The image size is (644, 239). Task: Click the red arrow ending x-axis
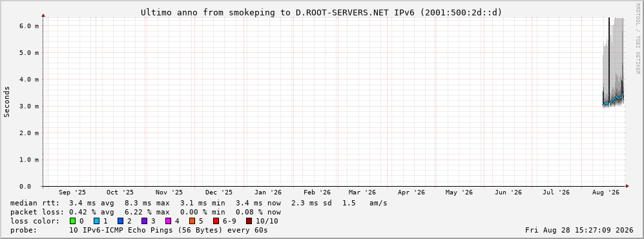pos(627,187)
